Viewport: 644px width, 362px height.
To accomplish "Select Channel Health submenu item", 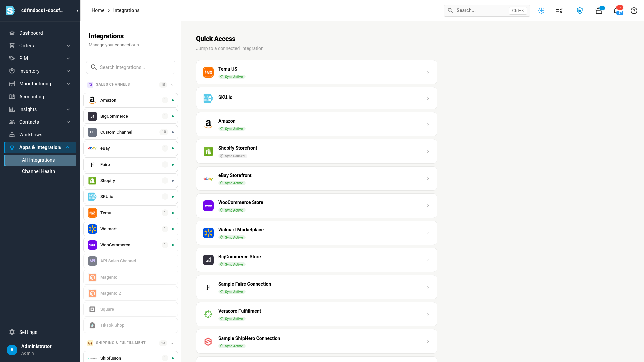I will 40,171.
